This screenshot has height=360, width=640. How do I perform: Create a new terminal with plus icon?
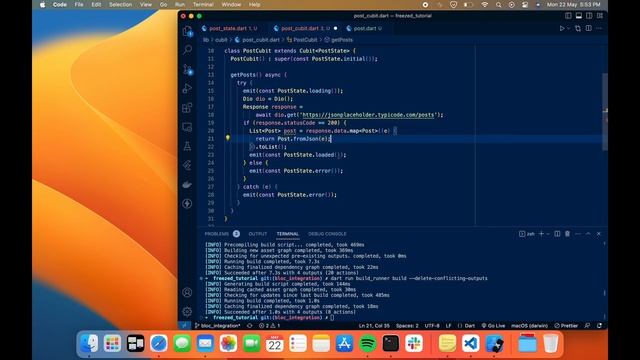pyautogui.click(x=542, y=234)
